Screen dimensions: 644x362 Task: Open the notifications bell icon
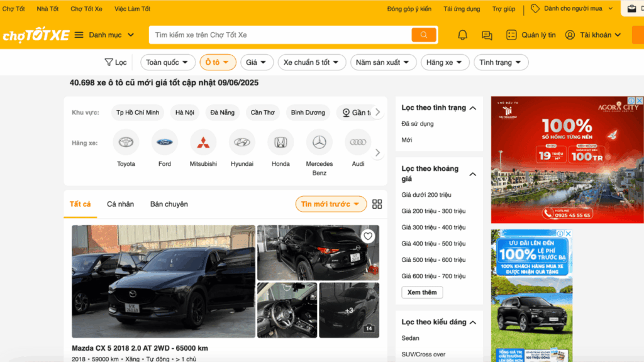point(462,35)
